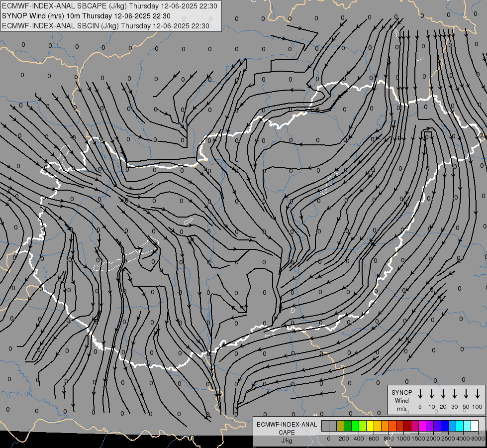The height and width of the screenshot is (448, 487).
Task: Click the 800 value on CAPE scale
Action: tap(389, 439)
